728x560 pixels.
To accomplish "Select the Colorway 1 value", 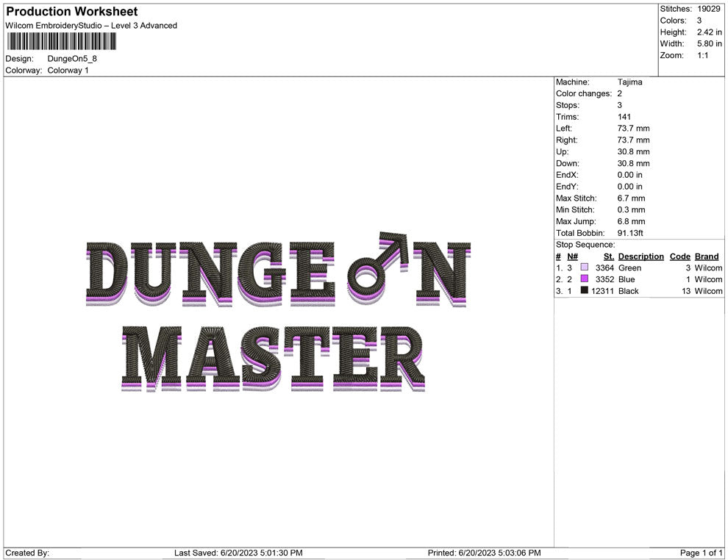I will point(68,70).
